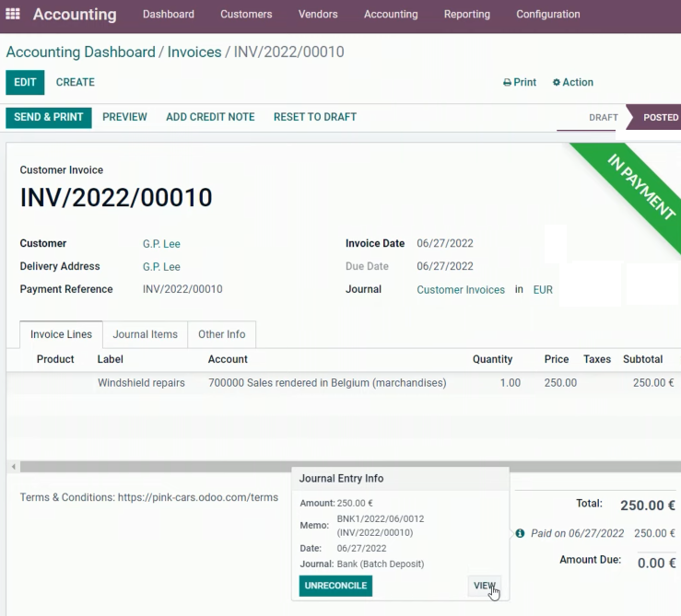Click VIEW in Journal Entry Info popup
Screen dimensions: 681x616
click(x=485, y=586)
